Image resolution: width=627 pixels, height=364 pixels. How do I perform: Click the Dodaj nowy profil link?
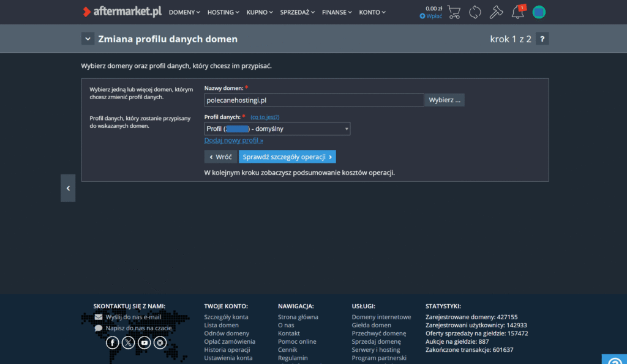pyautogui.click(x=233, y=141)
